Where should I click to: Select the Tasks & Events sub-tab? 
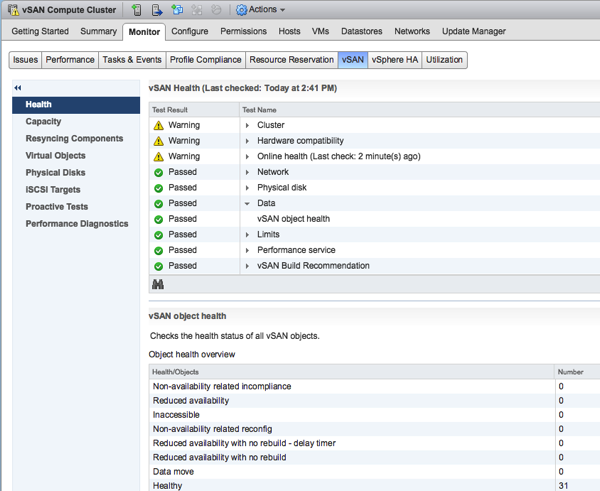click(x=132, y=60)
